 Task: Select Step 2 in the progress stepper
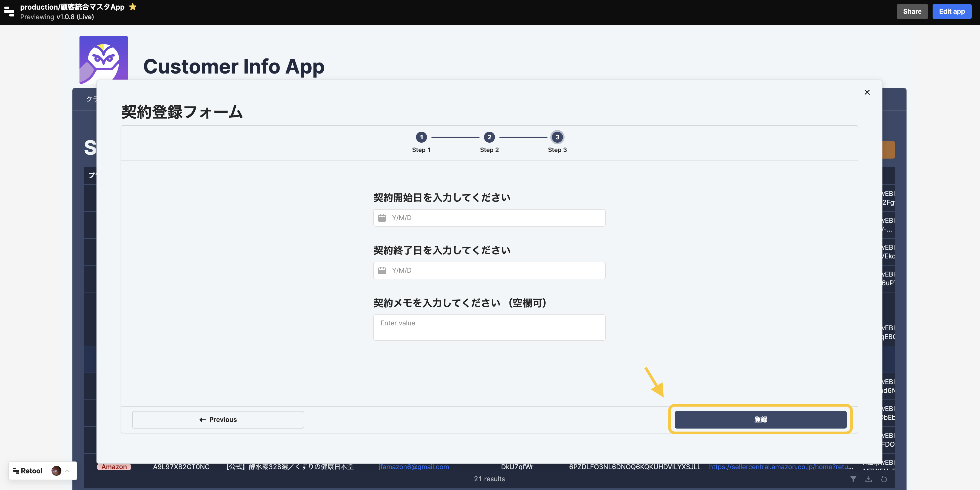(x=489, y=137)
